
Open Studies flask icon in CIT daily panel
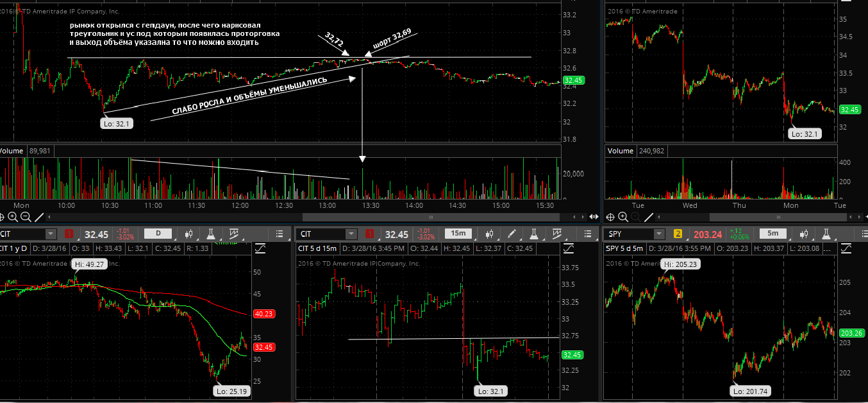[x=210, y=234]
